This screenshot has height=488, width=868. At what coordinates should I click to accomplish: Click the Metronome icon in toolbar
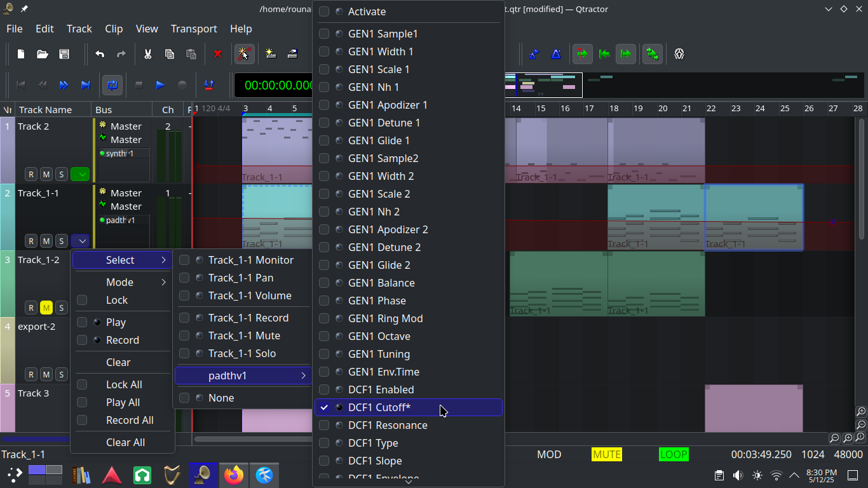tap(556, 54)
